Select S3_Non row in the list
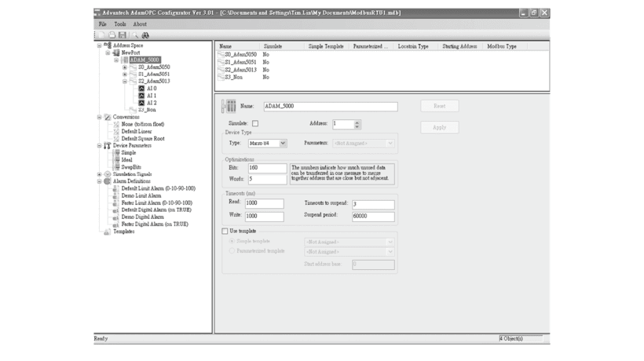644x361 pixels. click(234, 77)
